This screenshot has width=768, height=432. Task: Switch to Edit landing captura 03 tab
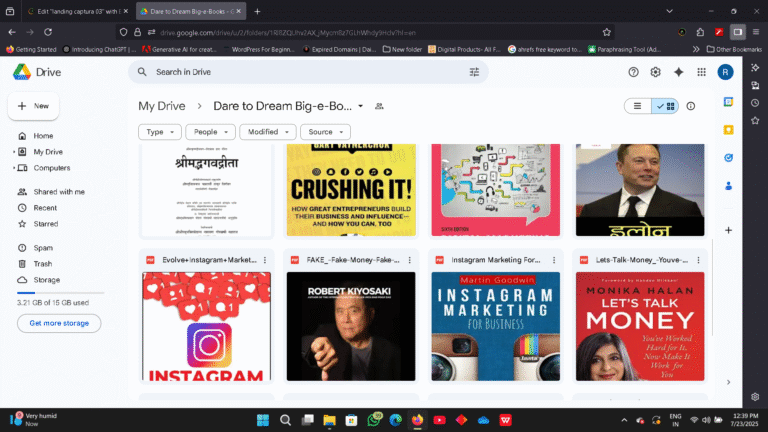[78, 11]
